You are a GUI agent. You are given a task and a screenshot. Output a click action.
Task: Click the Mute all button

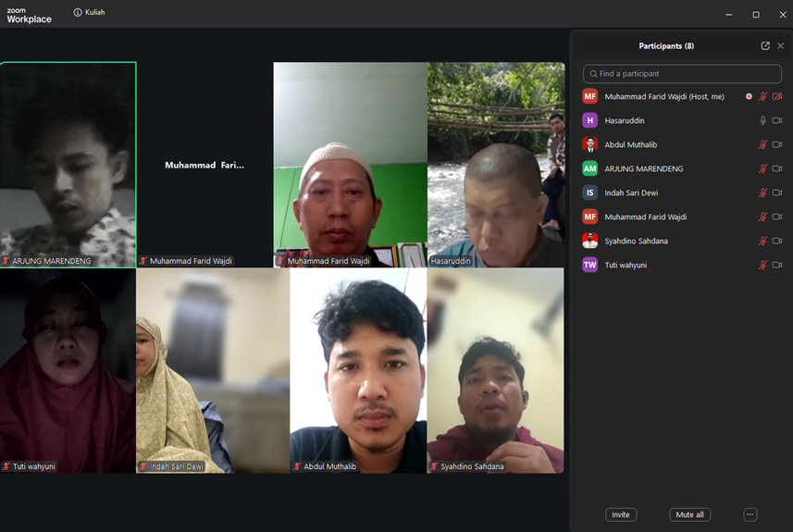click(x=690, y=514)
